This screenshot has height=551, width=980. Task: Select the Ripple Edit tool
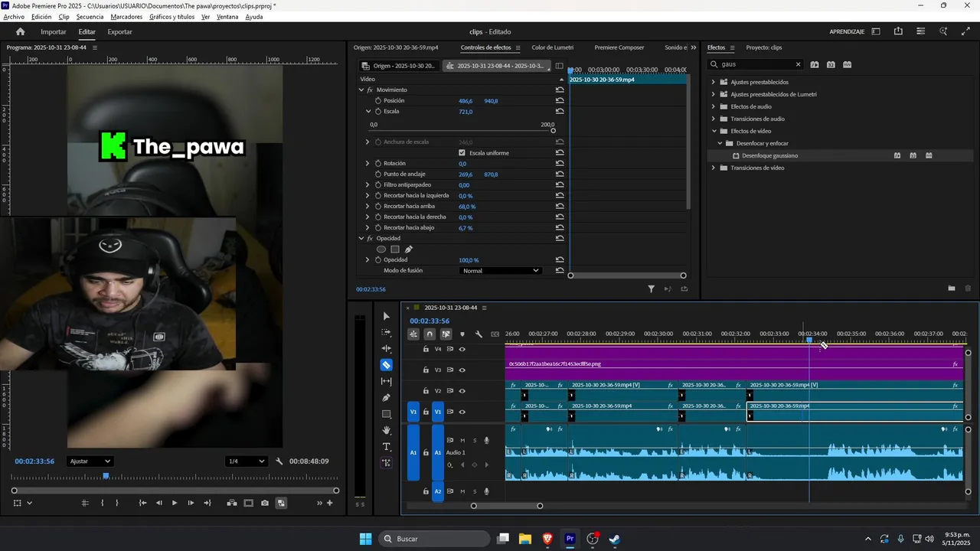point(386,348)
